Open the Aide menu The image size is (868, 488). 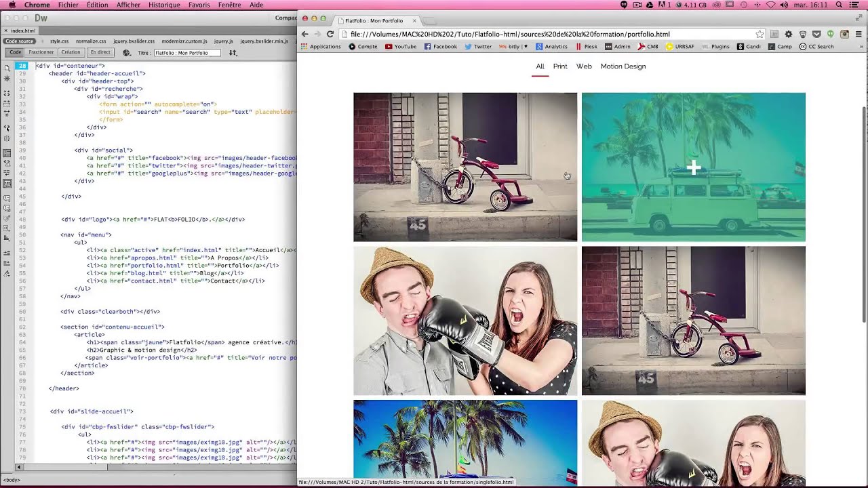coord(256,5)
